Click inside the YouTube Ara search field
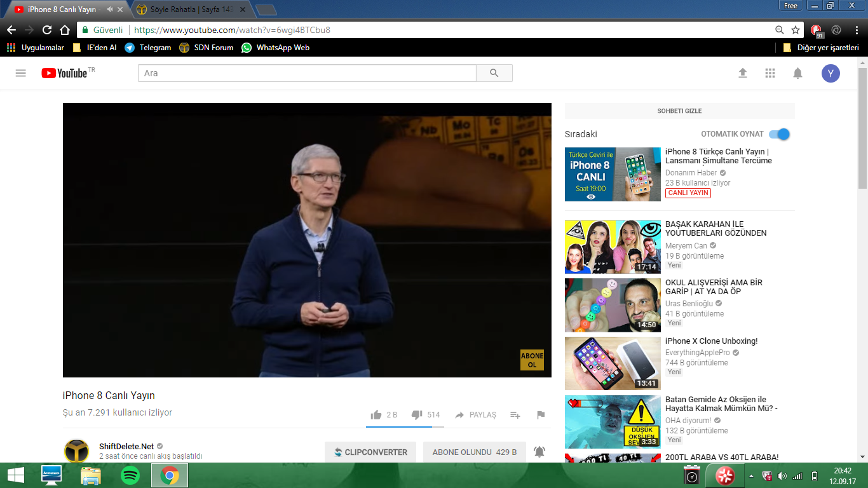The width and height of the screenshot is (868, 488). click(307, 73)
